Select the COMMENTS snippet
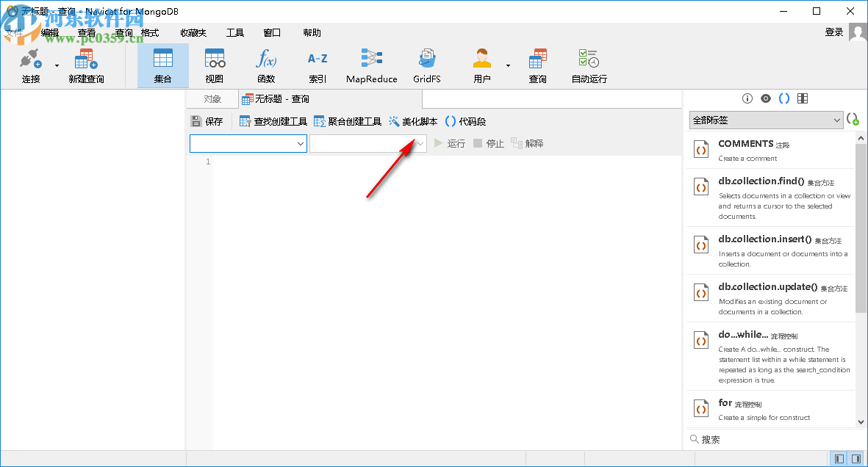This screenshot has height=467, width=868. [770, 150]
